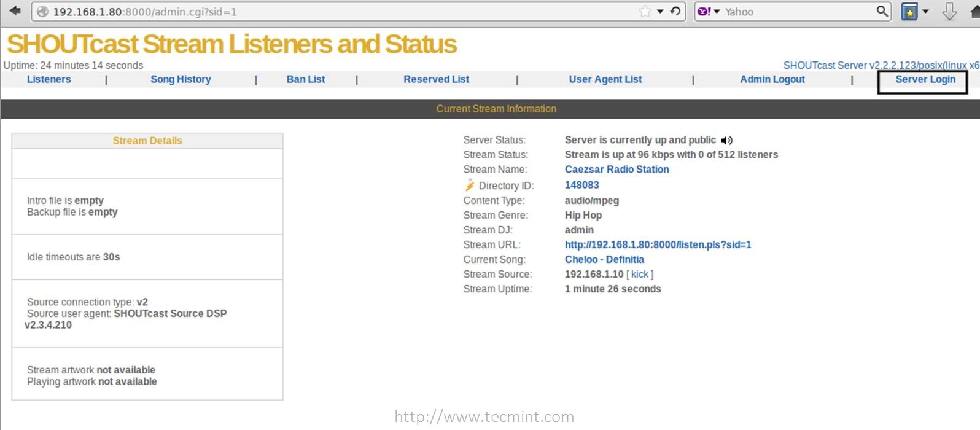Click 'audio/mpeg' content type value

tap(592, 200)
